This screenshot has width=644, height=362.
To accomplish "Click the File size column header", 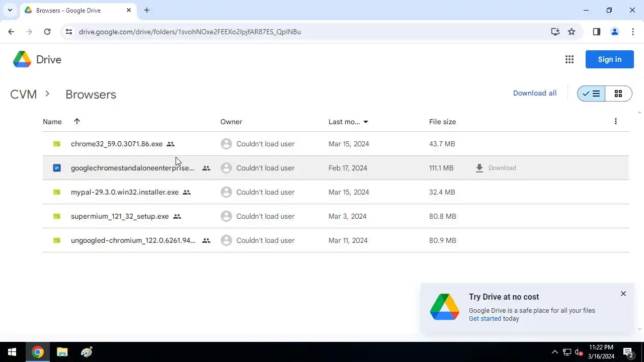I will (443, 122).
